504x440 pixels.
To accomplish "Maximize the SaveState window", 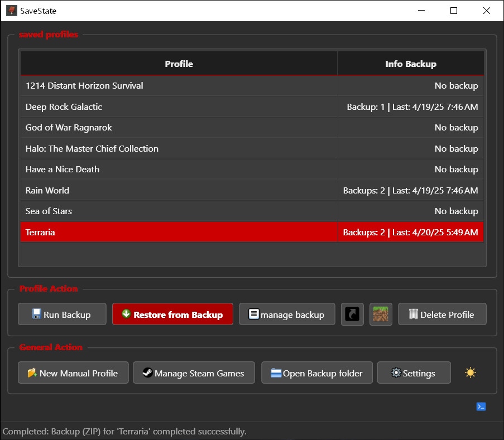I will (x=454, y=11).
